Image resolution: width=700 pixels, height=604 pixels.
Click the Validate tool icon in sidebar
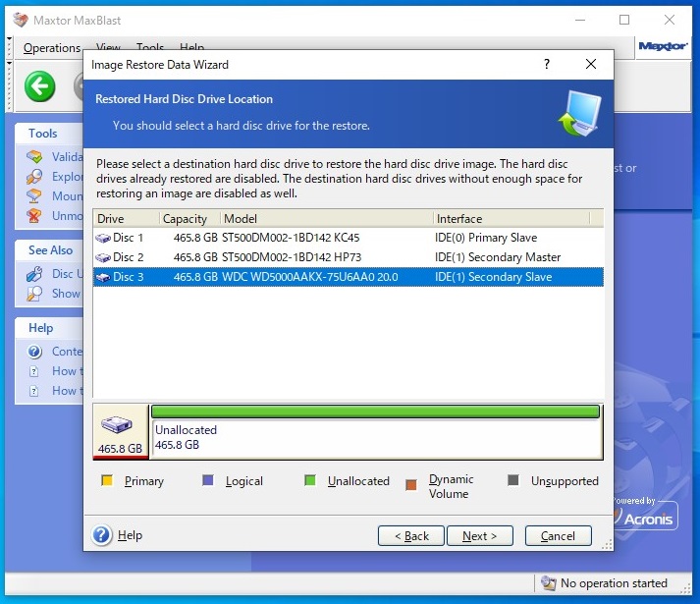tap(34, 157)
